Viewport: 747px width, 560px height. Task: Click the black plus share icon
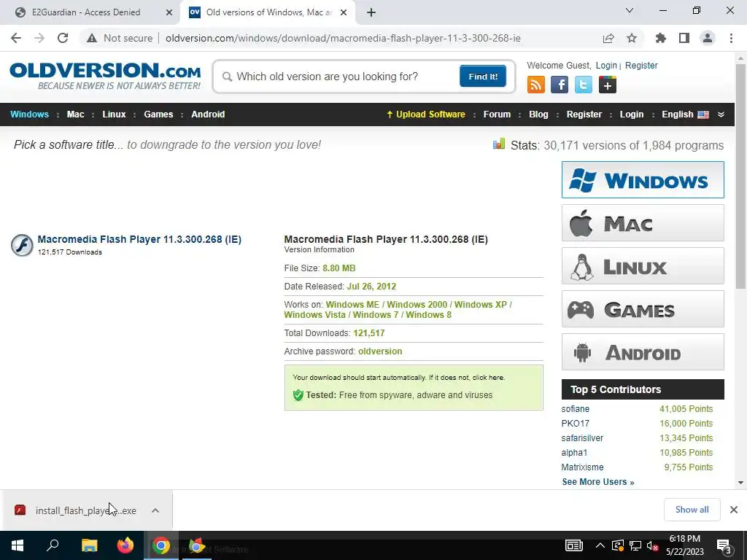tap(608, 85)
